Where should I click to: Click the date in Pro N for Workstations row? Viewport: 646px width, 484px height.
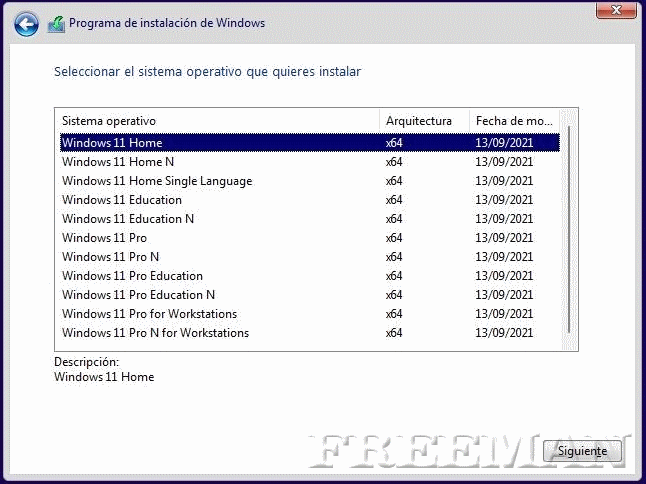pos(504,332)
